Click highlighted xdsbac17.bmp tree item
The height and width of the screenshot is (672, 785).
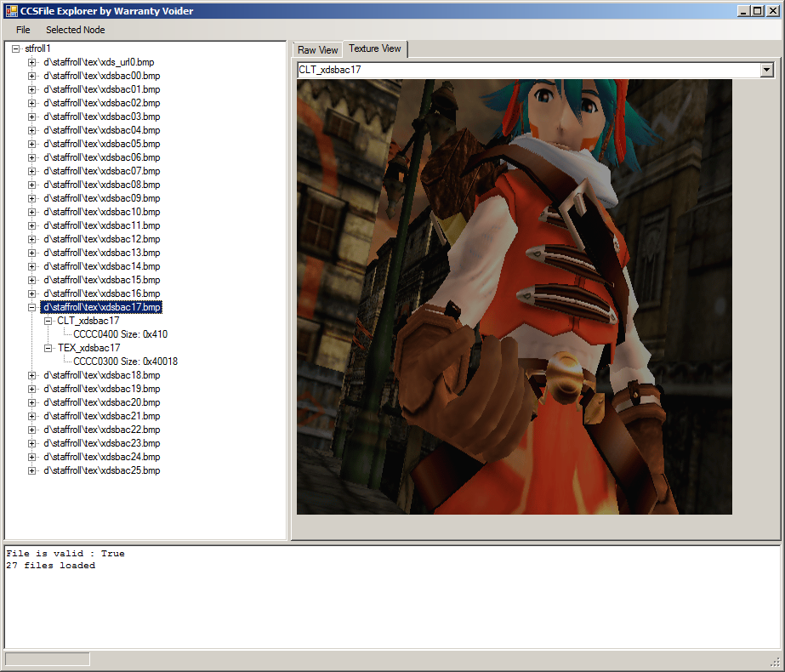pos(101,307)
